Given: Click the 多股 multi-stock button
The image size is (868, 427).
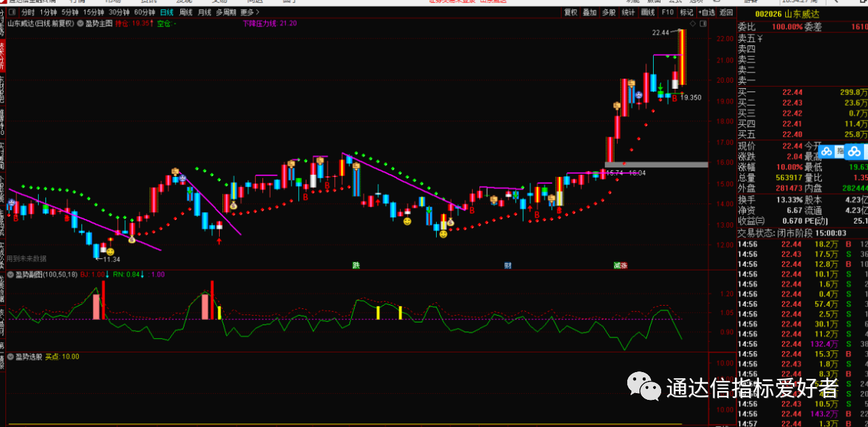Looking at the screenshot, I should (x=609, y=12).
